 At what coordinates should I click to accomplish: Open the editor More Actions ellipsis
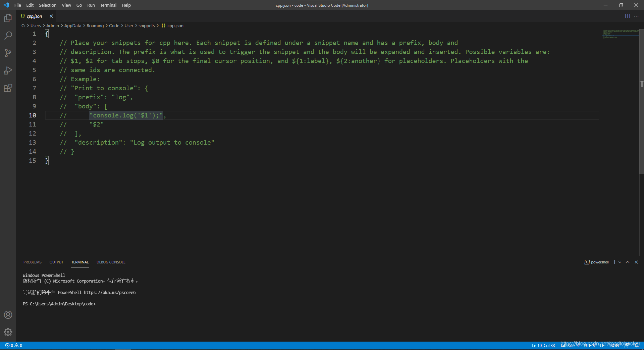636,16
